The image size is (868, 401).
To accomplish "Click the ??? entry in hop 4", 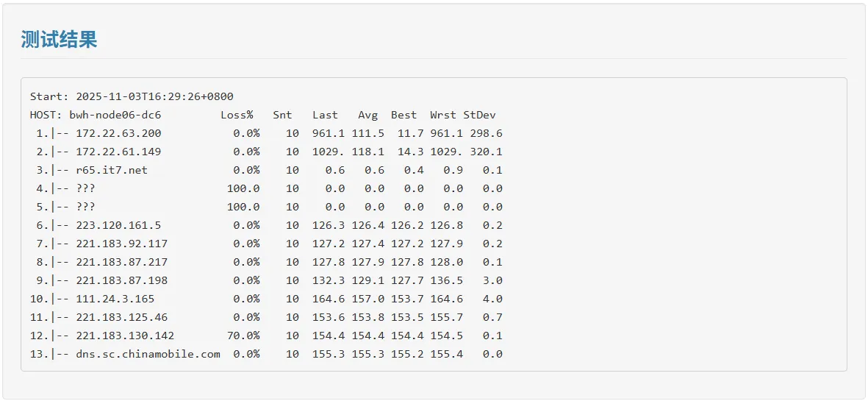I will (x=85, y=188).
